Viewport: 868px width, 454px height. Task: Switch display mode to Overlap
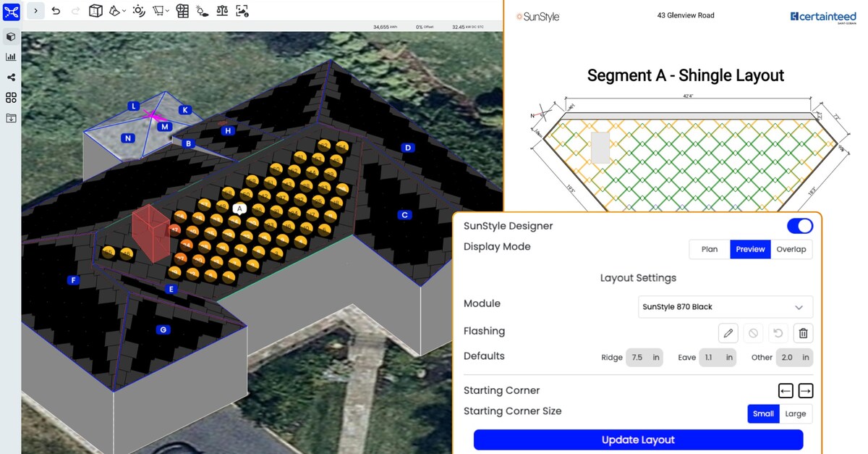791,249
